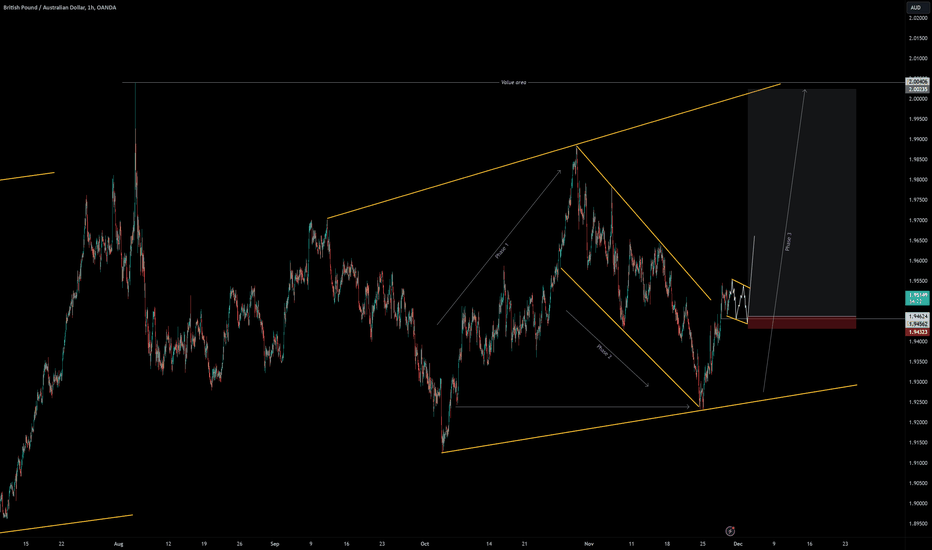The height and width of the screenshot is (550, 932).
Task: Click the 'Sep' date on time axis
Action: pos(275,543)
